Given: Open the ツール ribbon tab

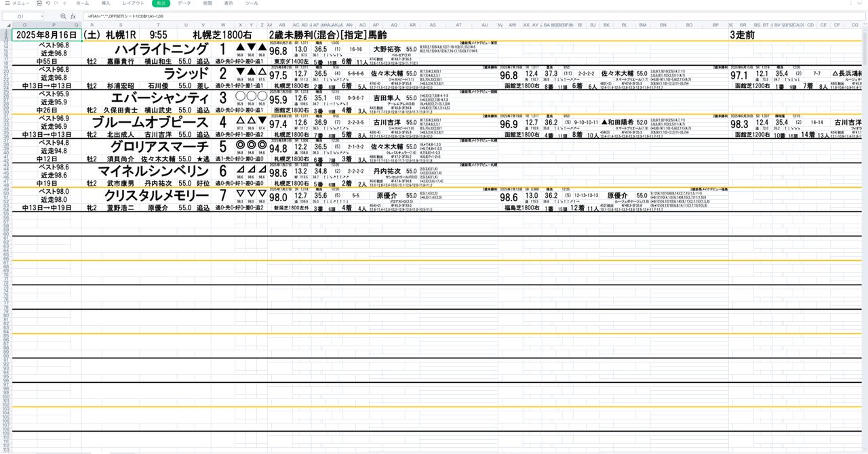Looking at the screenshot, I should (x=250, y=3).
